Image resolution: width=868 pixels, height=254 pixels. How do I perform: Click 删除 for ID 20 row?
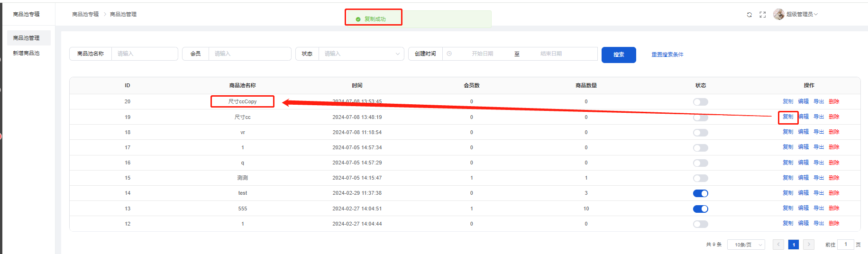pos(834,101)
